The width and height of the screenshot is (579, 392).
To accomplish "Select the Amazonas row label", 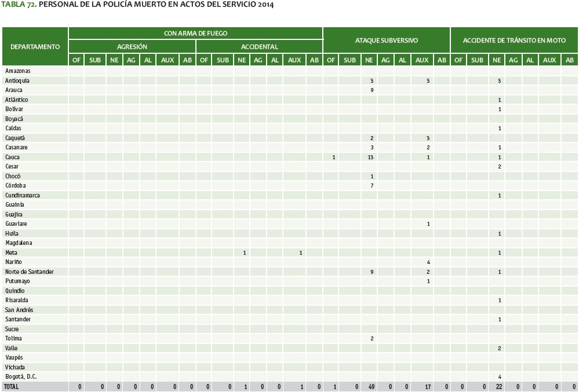I will [x=17, y=71].
